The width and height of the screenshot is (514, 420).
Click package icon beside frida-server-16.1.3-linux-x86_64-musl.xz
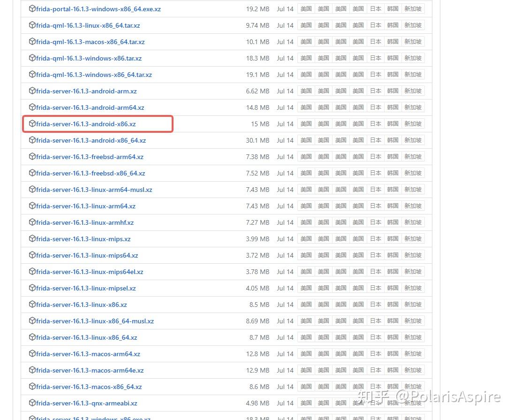[x=32, y=320]
